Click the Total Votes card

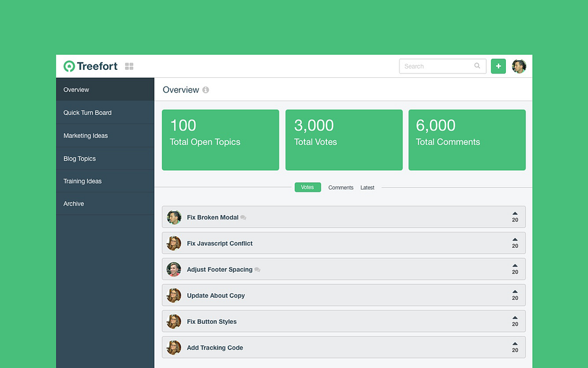[x=344, y=140]
